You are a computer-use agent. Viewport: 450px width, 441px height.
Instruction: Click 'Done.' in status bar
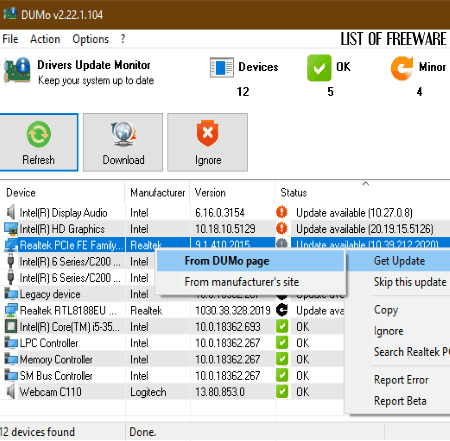[x=143, y=432]
